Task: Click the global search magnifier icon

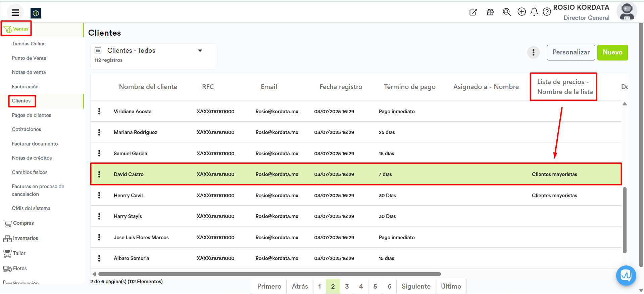Action: click(507, 12)
